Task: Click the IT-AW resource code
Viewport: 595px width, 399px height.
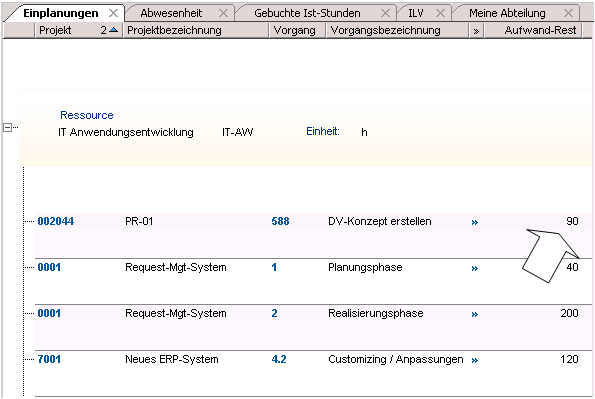Action: click(x=238, y=132)
